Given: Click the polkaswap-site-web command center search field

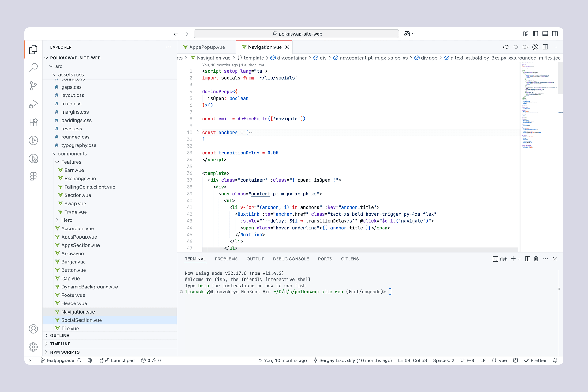Looking at the screenshot, I should tap(296, 34).
